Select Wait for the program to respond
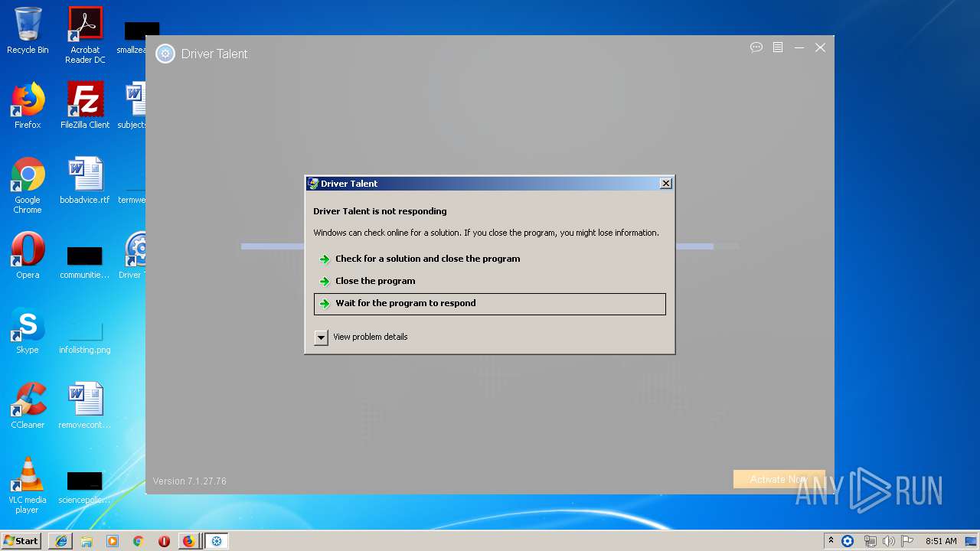 (490, 304)
